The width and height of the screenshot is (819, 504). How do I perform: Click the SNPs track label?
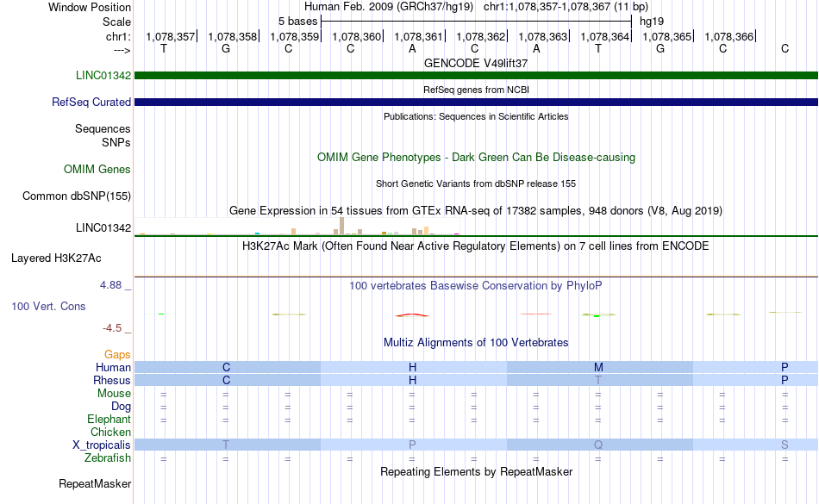(116, 142)
